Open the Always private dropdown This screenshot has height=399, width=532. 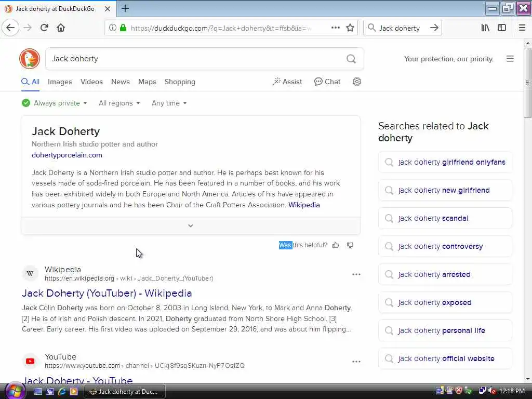click(x=55, y=103)
